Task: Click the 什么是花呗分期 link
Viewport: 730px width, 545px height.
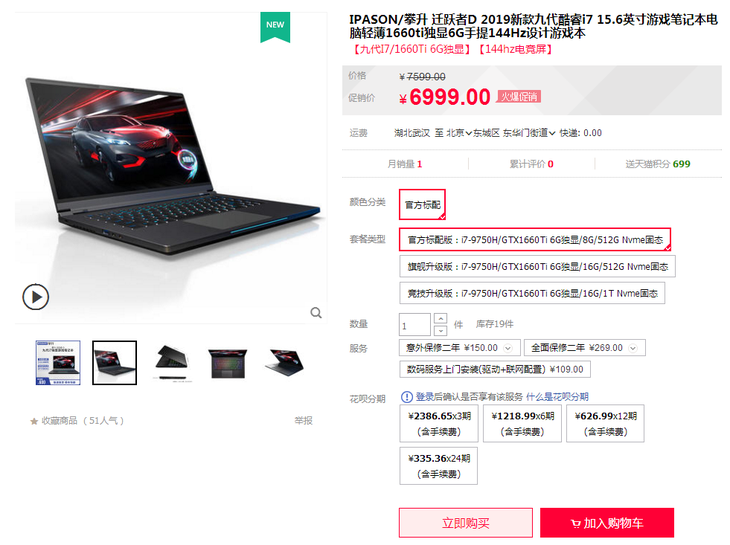Action: 557,397
